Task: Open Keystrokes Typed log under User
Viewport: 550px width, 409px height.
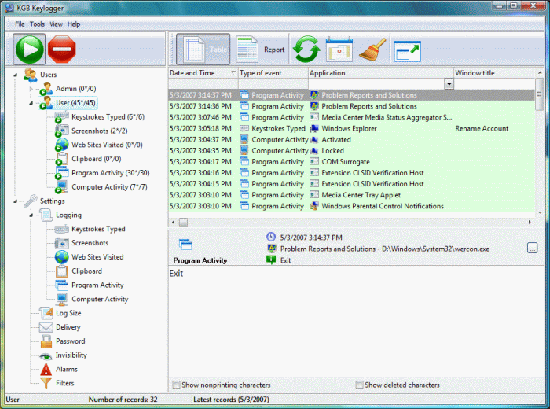Action: 108,117
